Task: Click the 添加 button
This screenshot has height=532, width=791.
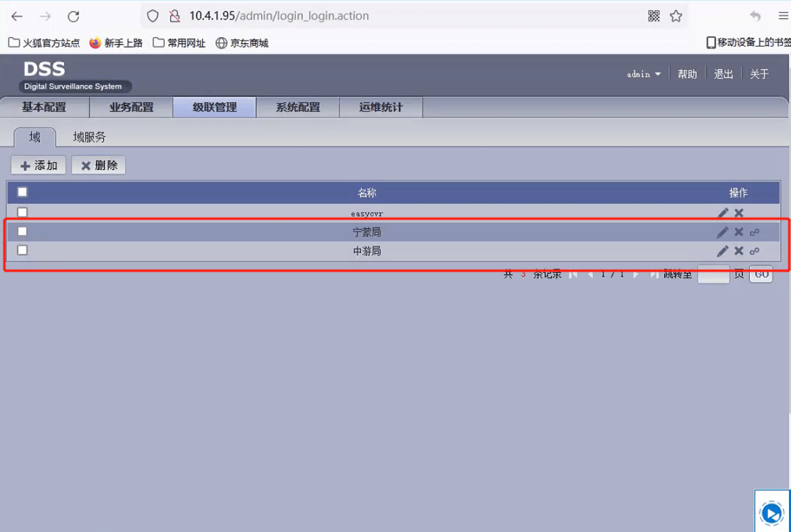Action: pos(38,165)
